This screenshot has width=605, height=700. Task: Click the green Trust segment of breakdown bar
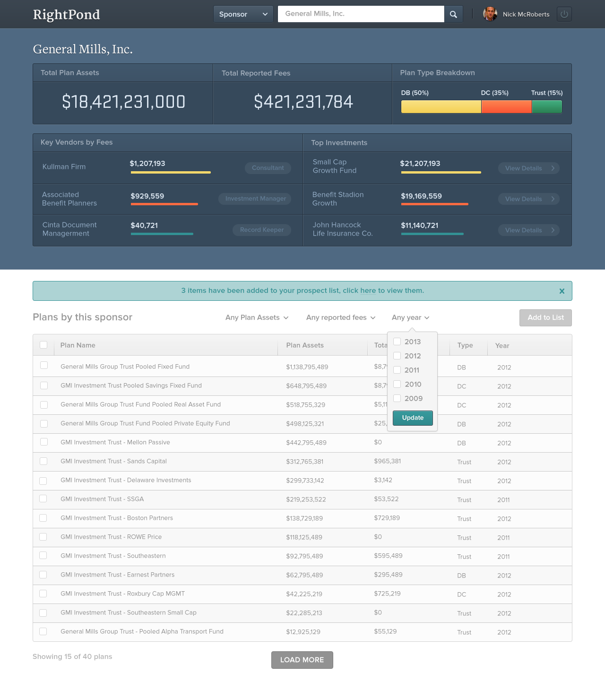pos(547,107)
